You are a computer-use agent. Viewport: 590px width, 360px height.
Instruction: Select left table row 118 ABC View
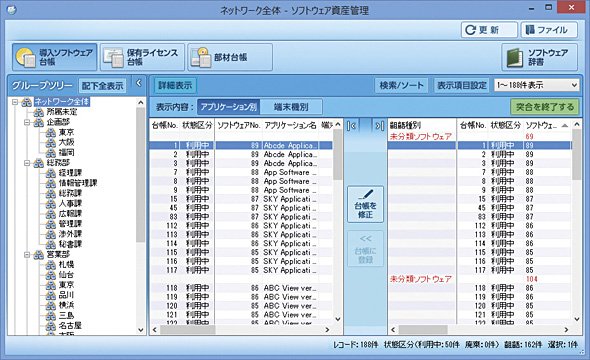(x=241, y=288)
